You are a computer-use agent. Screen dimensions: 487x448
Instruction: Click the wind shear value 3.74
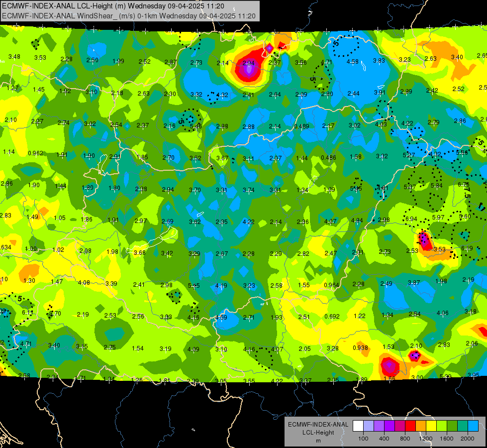coord(248,190)
